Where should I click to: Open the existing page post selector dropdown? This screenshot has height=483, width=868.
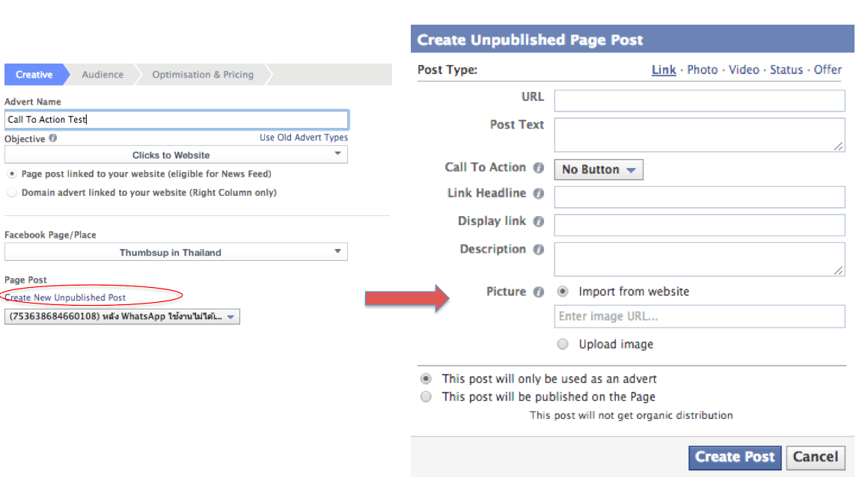[122, 316]
